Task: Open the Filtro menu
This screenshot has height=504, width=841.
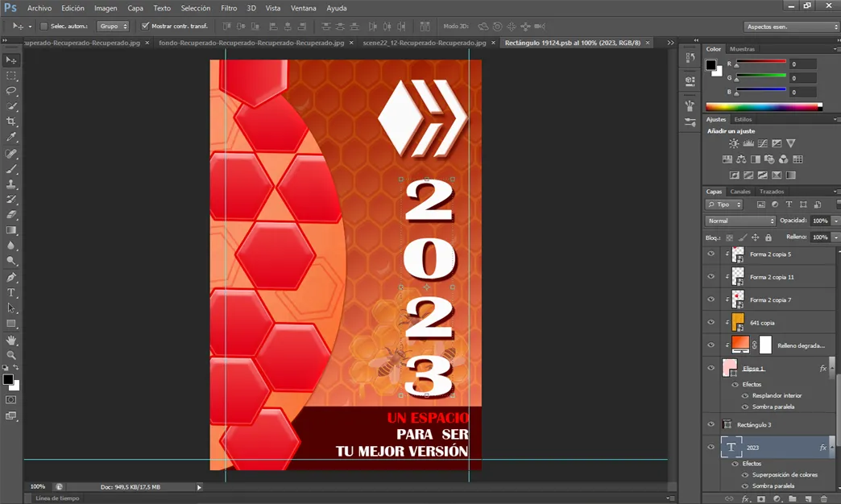Action: point(229,8)
